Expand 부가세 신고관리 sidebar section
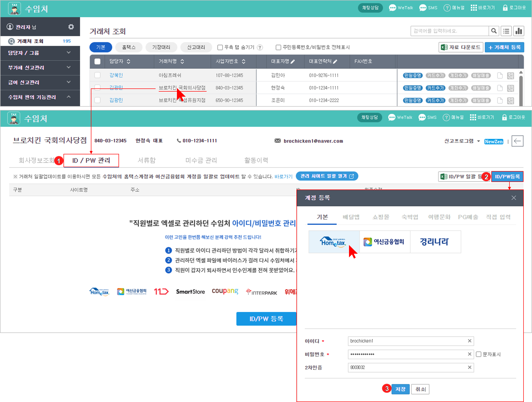 [40, 68]
